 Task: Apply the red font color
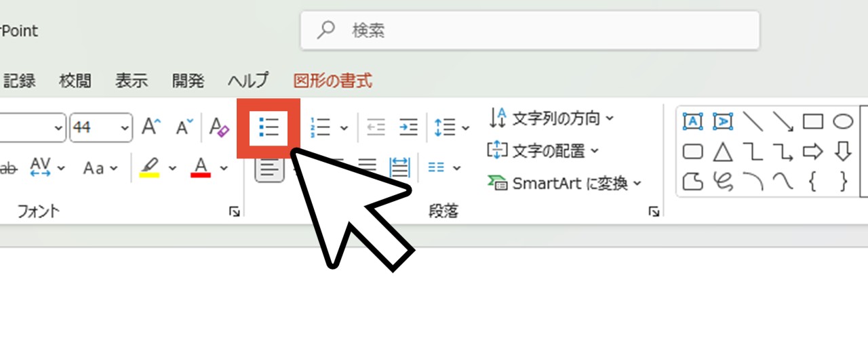coord(201,167)
